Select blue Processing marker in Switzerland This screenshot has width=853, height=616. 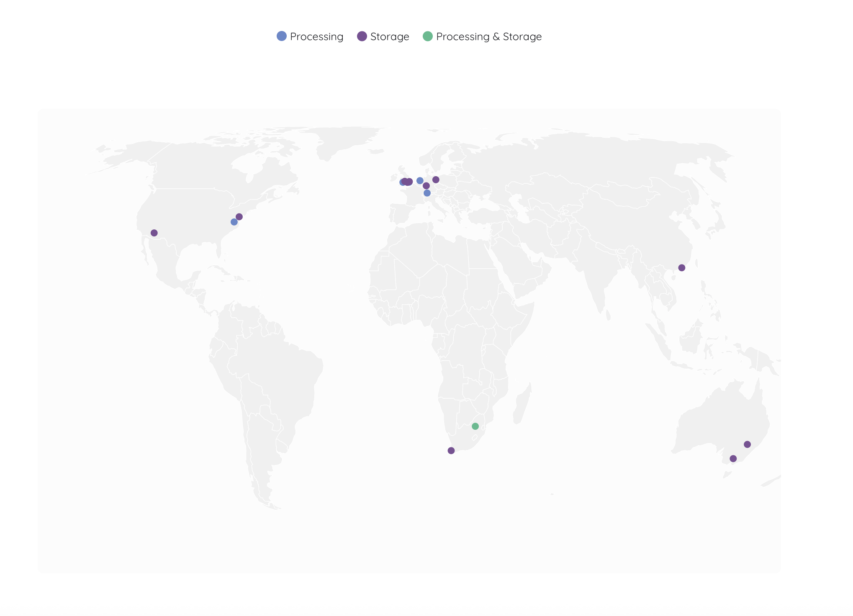[x=427, y=193]
